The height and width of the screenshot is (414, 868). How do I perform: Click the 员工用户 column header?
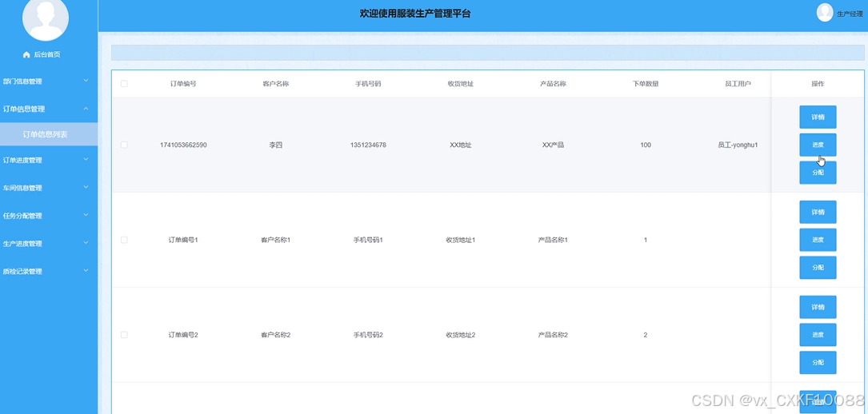pos(738,84)
